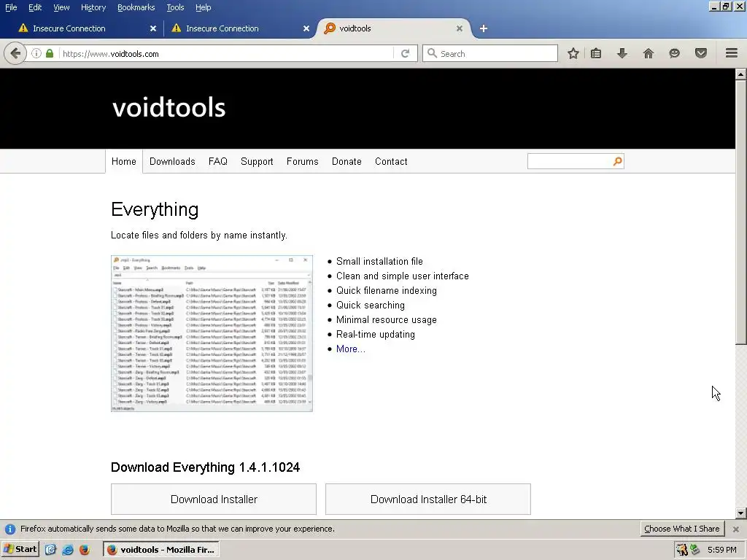The width and height of the screenshot is (747, 560).
Task: Open the View menu
Action: (61, 7)
